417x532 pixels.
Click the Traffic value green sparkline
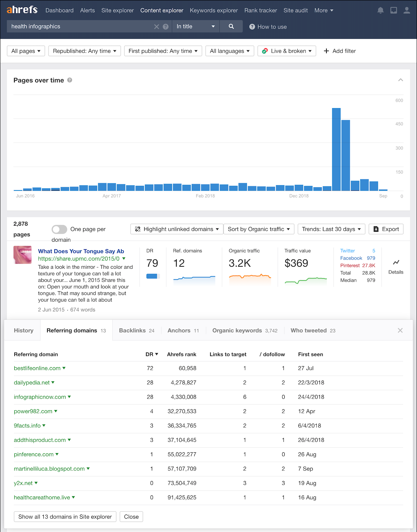click(x=306, y=280)
